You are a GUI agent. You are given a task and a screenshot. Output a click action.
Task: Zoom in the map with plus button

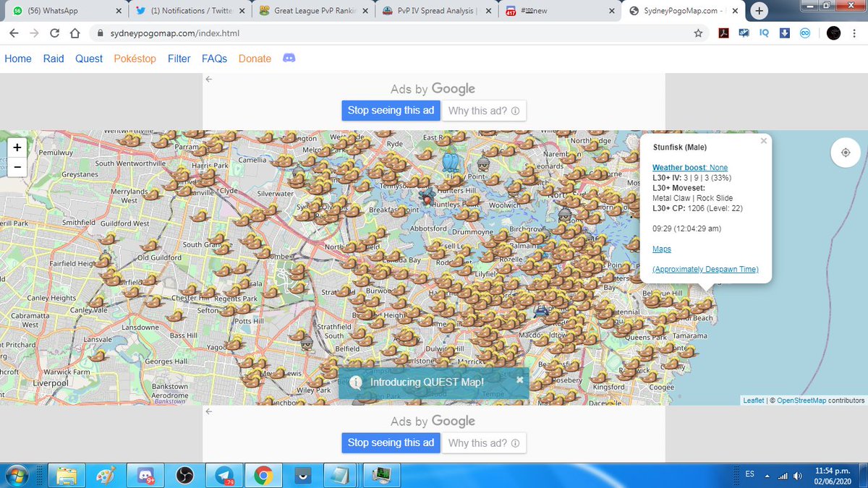tap(17, 147)
